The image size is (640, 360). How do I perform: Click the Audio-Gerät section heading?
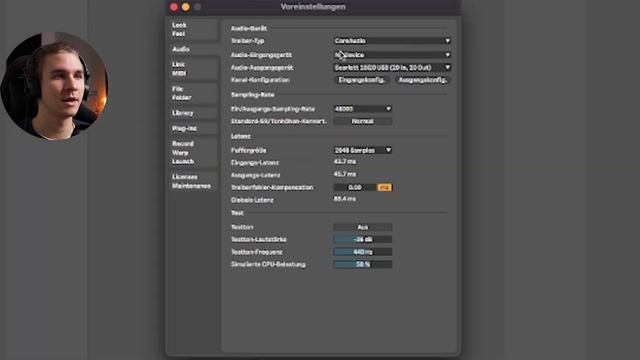click(x=249, y=29)
